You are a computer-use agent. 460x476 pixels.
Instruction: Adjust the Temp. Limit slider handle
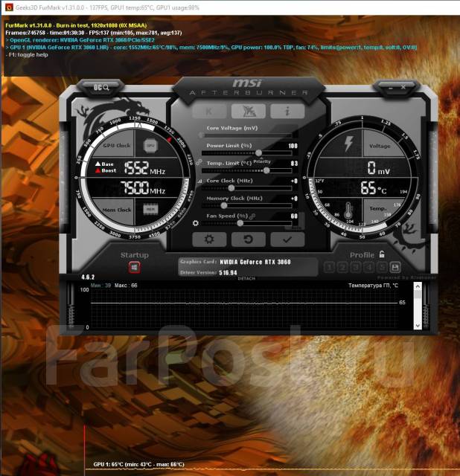(x=266, y=170)
